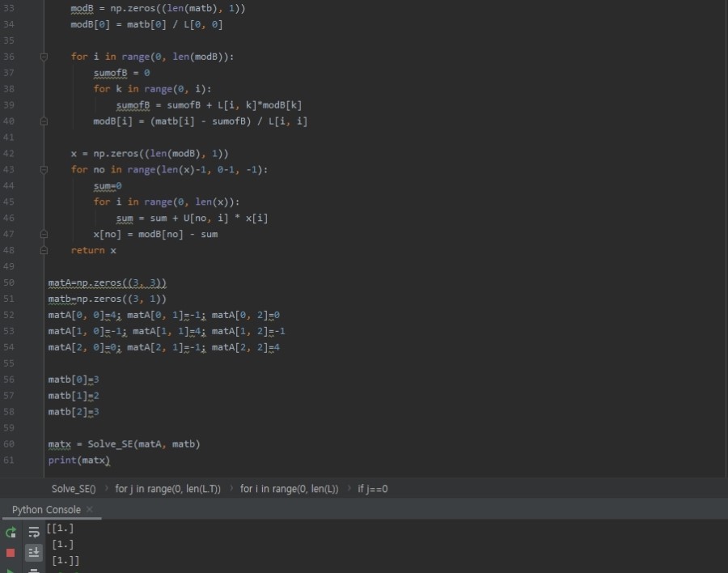Toggle soft-wrap in console output
The image size is (728, 573).
(x=34, y=533)
